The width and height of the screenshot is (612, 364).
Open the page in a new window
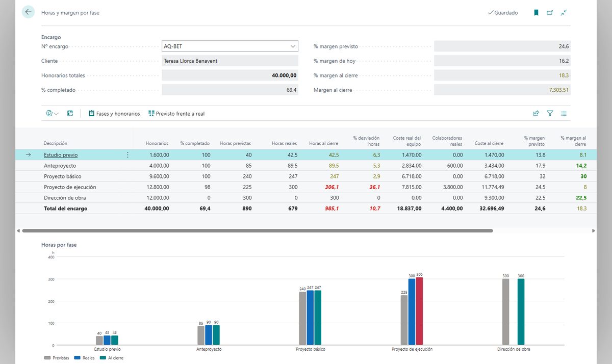point(550,13)
